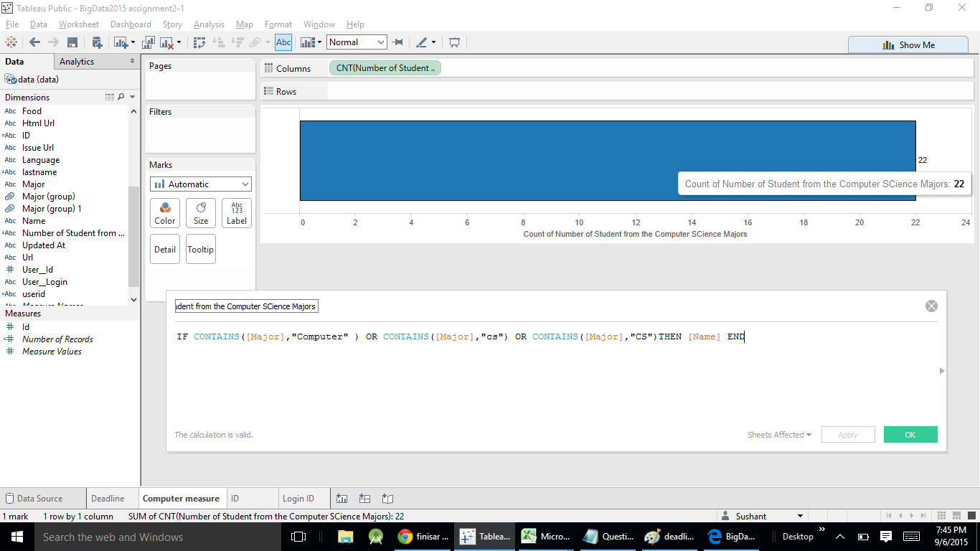Click the Label marks card
980x551 pixels.
[x=237, y=213]
